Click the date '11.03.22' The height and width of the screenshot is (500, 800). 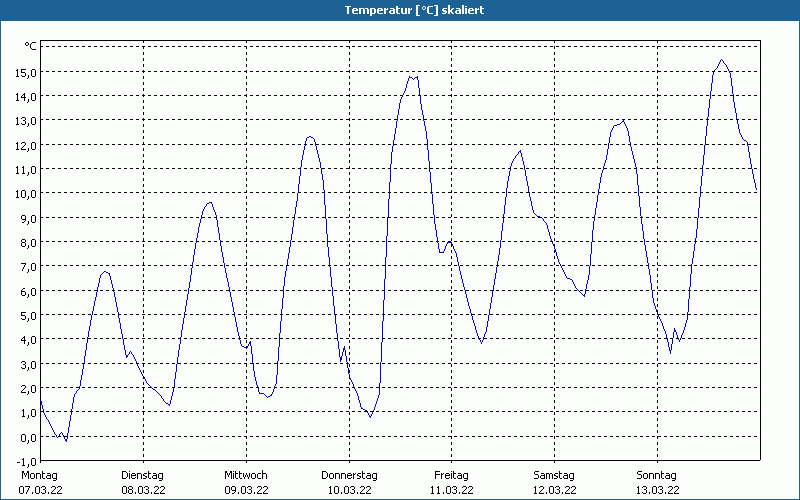[452, 490]
